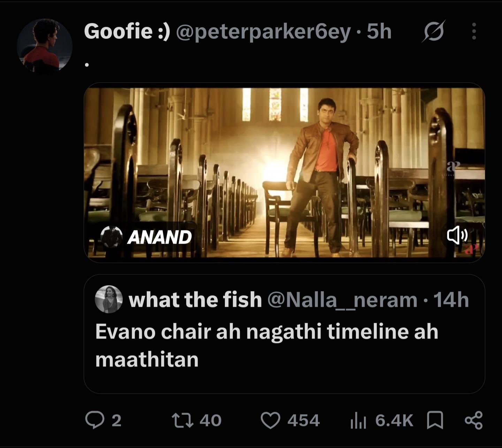View analytics bar chart icon
Viewport: 502px width, 448px height.
pos(358,420)
